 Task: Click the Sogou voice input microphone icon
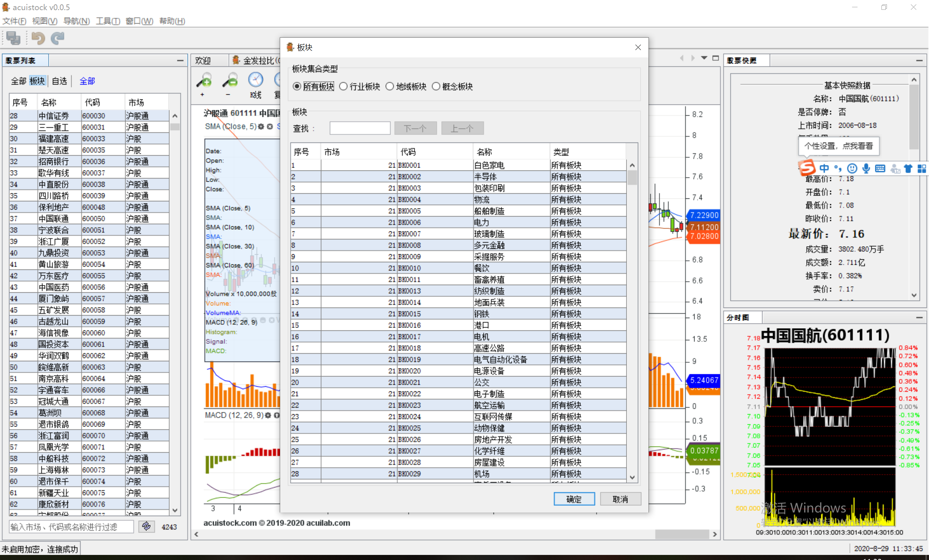[866, 168]
